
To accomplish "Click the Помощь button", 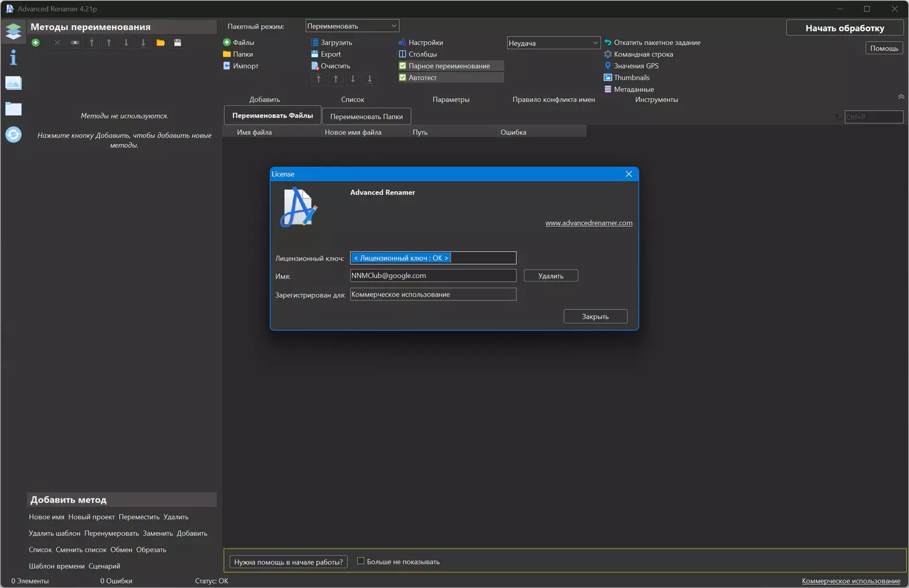I will pos(884,48).
